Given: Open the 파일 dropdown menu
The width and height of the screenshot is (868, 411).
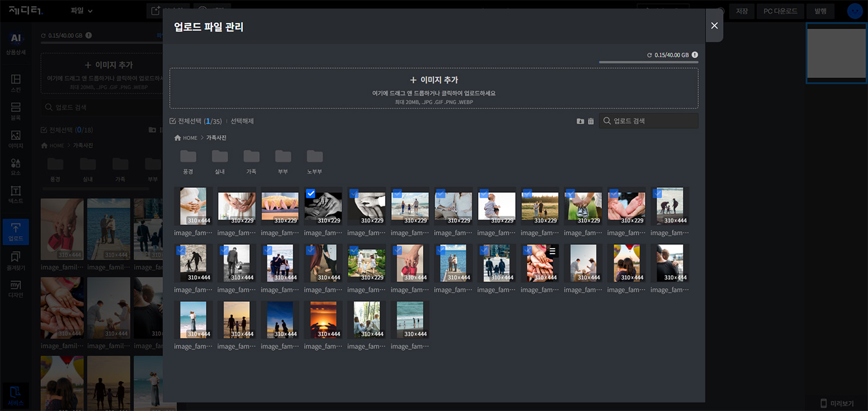Looking at the screenshot, I should coord(81,11).
